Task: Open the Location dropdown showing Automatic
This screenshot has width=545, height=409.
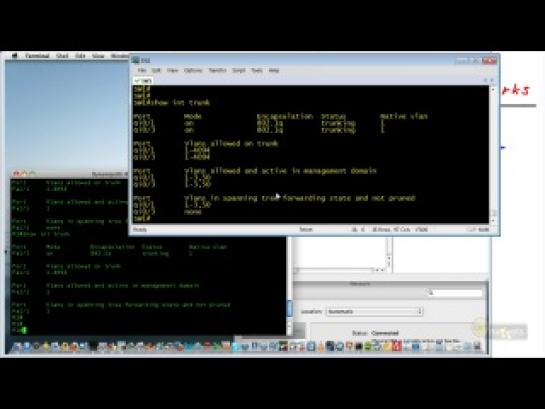Action: [374, 311]
